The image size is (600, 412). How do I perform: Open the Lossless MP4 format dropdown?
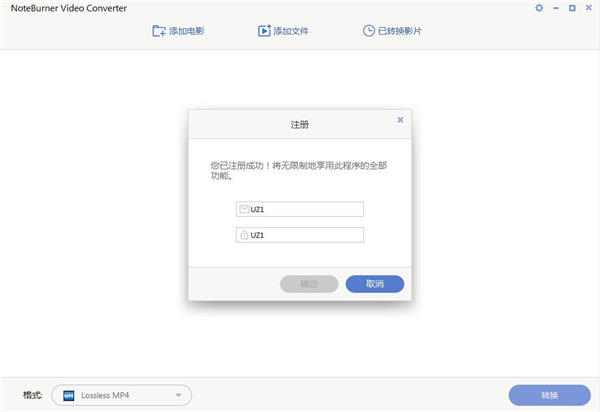click(x=121, y=395)
